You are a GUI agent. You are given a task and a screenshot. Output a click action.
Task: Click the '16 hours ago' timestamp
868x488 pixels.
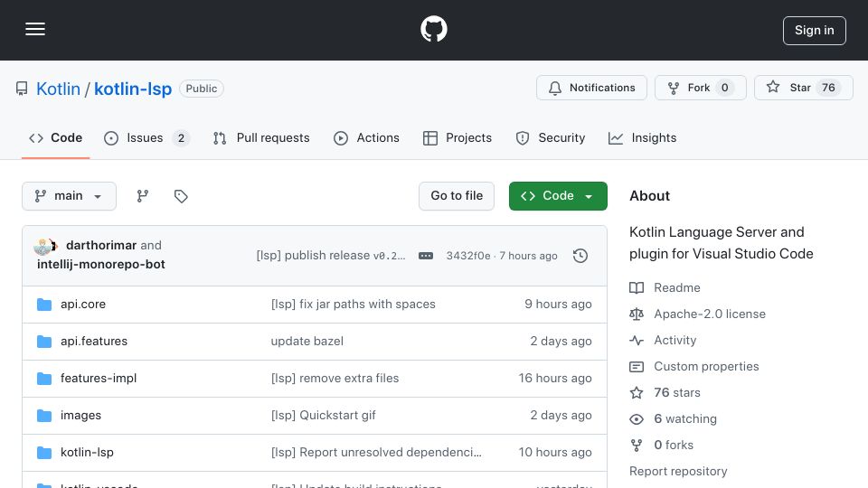[x=554, y=378]
